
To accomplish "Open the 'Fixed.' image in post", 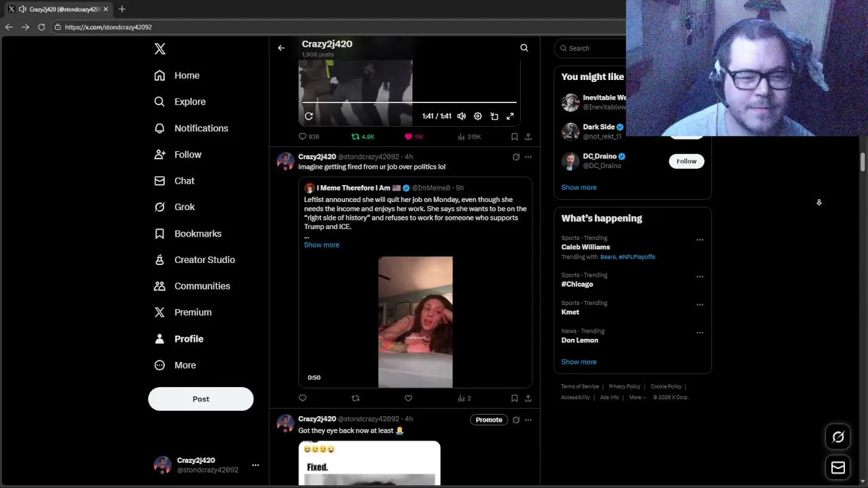I will (370, 464).
